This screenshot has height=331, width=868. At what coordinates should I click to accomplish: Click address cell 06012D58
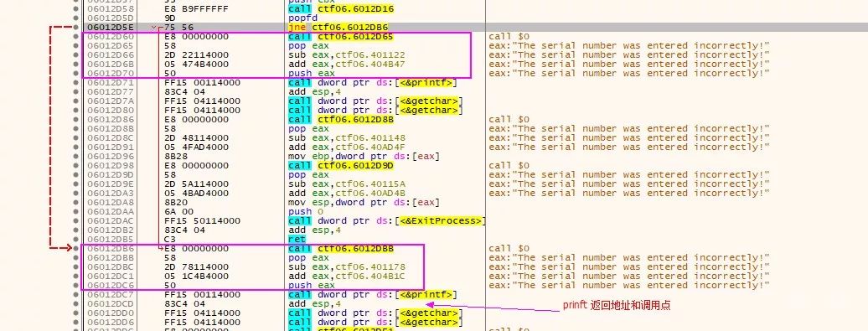[x=111, y=9]
